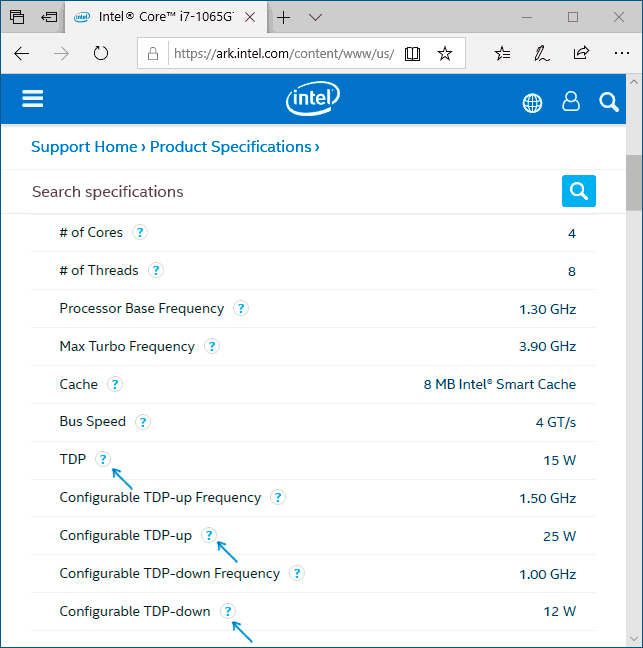Toggle the browser reading view icon
The width and height of the screenshot is (643, 648).
point(412,53)
